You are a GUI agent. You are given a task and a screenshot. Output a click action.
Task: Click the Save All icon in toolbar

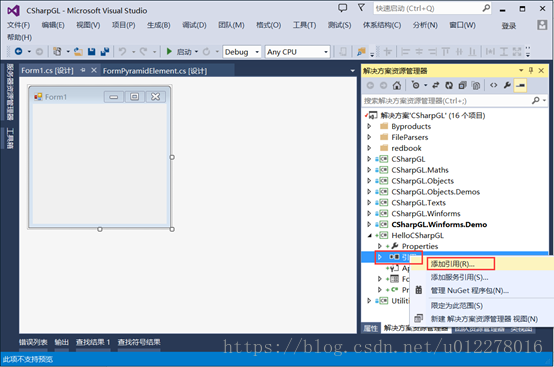105,52
